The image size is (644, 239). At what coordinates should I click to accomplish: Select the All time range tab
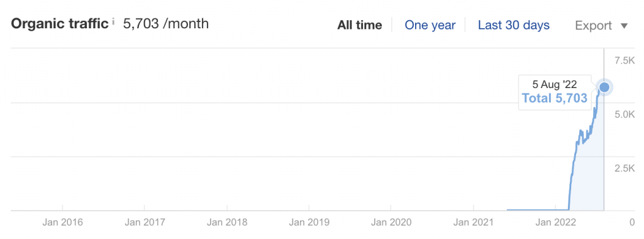pyautogui.click(x=359, y=25)
